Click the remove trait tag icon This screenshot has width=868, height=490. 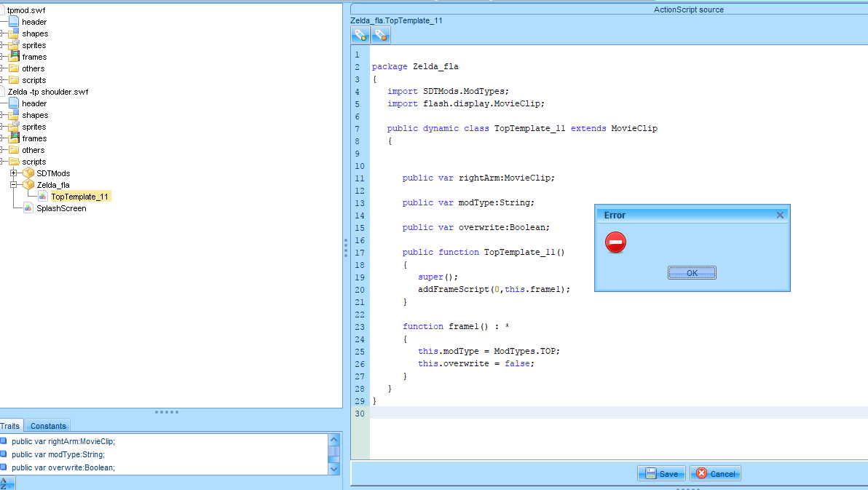381,36
